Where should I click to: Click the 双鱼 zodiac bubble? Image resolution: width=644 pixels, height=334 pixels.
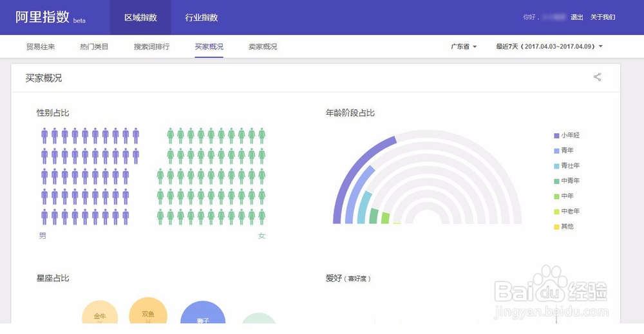(148, 311)
